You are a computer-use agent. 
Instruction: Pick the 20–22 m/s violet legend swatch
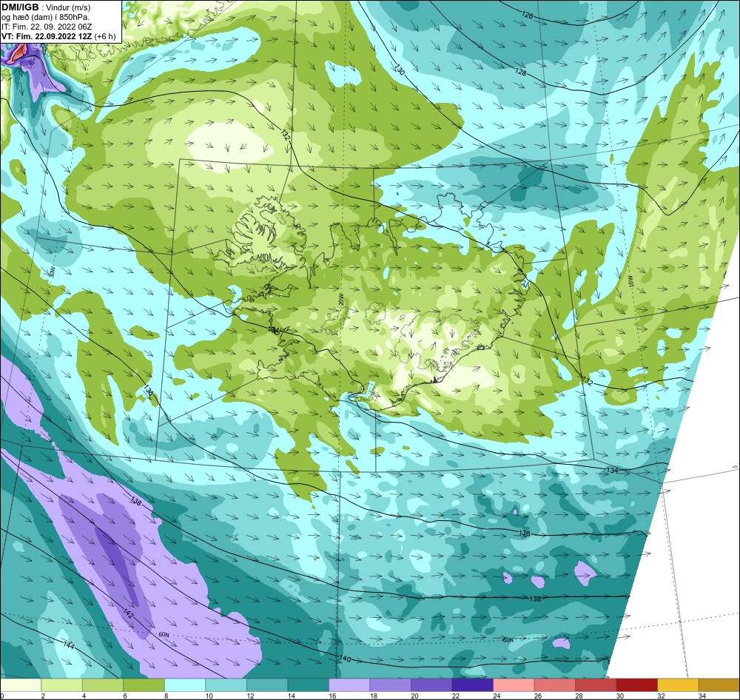[431, 684]
